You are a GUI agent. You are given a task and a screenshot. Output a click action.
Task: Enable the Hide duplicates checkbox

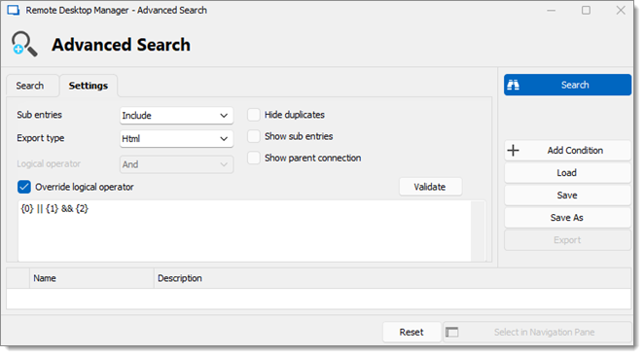coord(254,115)
